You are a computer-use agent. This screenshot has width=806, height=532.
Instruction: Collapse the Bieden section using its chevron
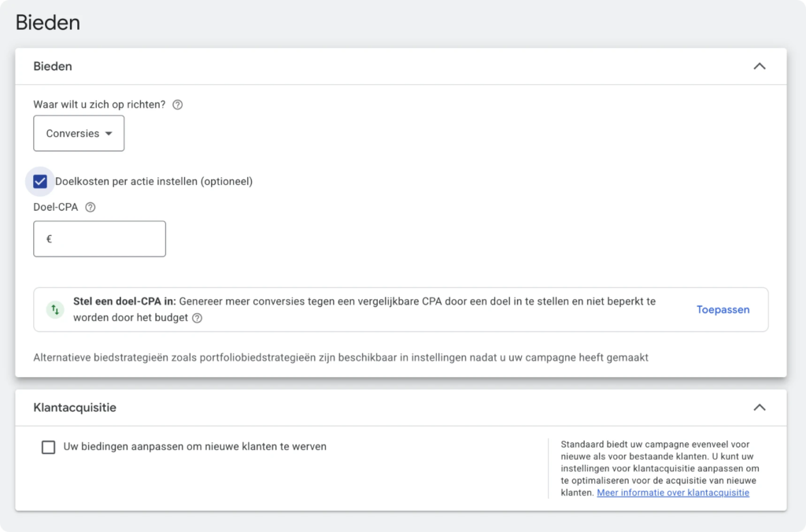[x=760, y=67]
